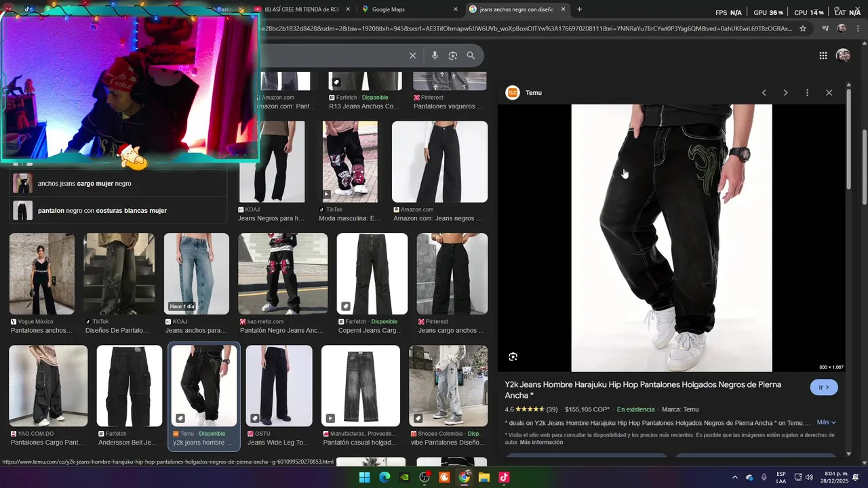This screenshot has height=488, width=868.
Task: Close the Temu image preview panel
Action: (x=829, y=93)
